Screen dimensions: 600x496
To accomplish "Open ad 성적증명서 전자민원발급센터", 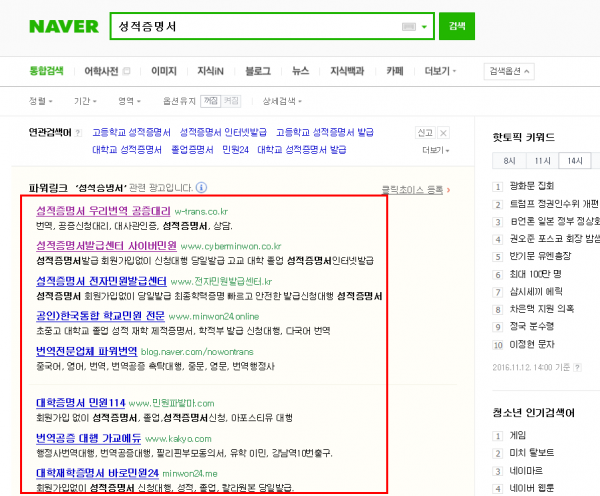I will (101, 281).
